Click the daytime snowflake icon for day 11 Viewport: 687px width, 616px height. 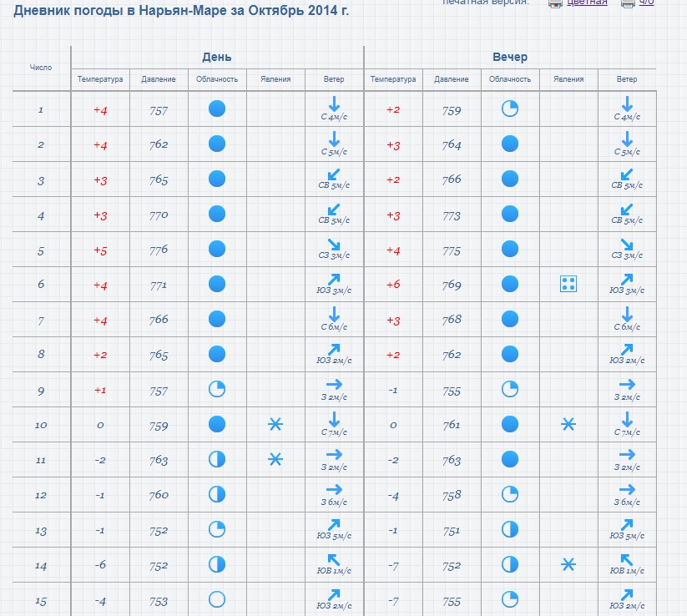[x=275, y=459]
